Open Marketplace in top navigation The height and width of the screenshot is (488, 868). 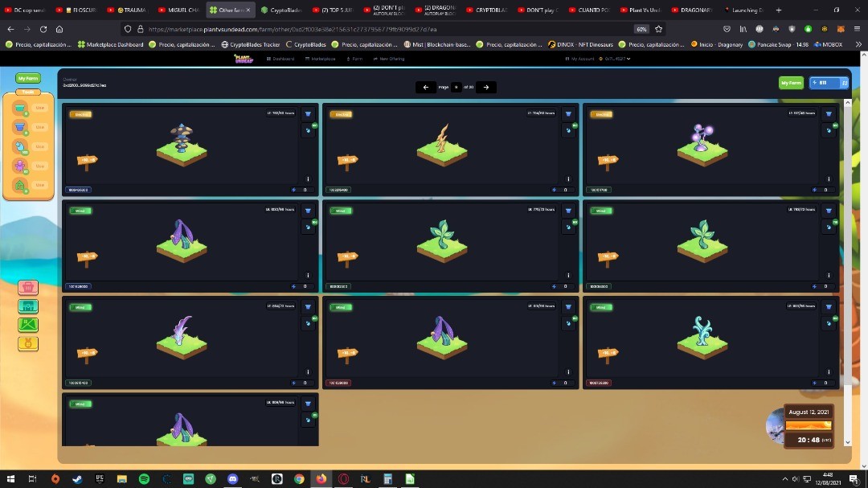(x=321, y=59)
